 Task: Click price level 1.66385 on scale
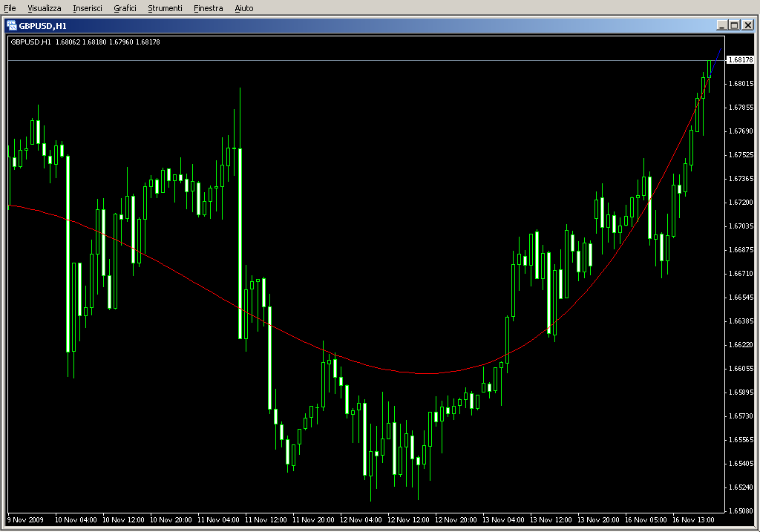point(741,321)
